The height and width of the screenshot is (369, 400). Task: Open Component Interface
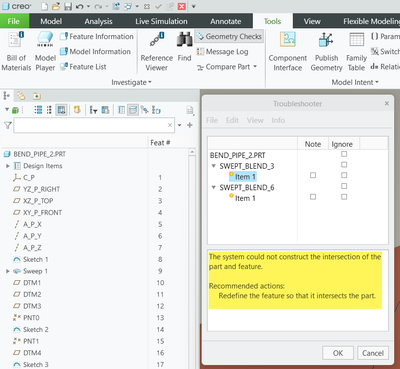[x=288, y=51]
